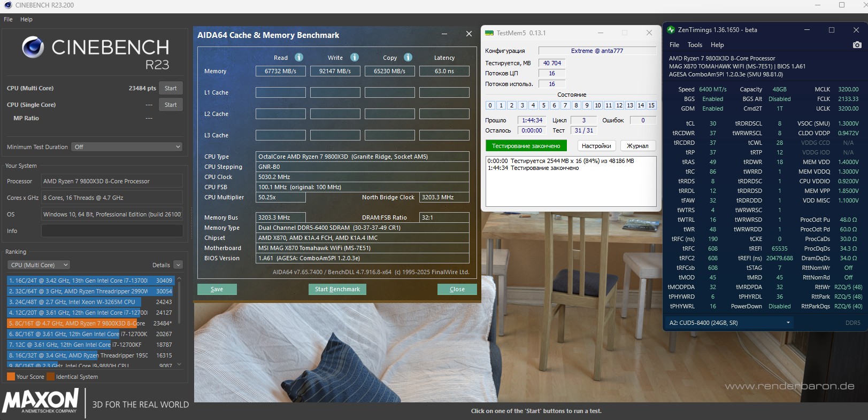Viewport: 868px width, 420px height.
Task: Click the green Тестирование закончено button
Action: [x=526, y=146]
